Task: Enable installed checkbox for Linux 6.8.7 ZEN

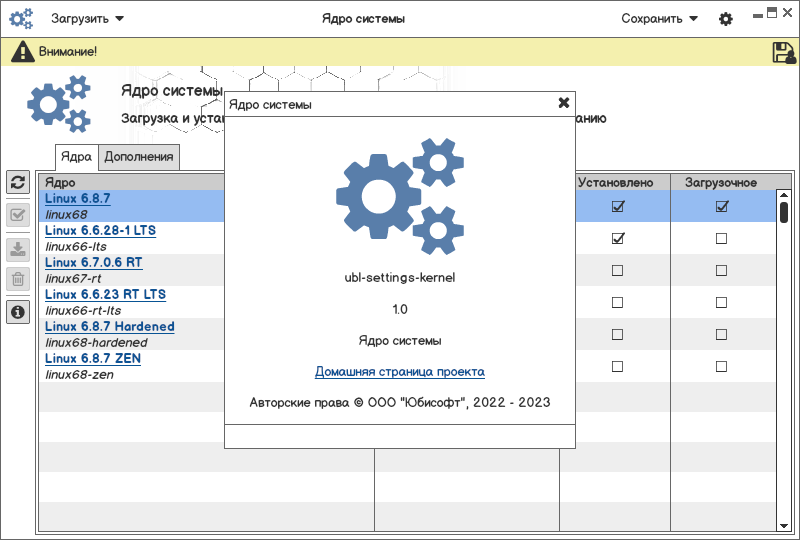Action: 617,367
